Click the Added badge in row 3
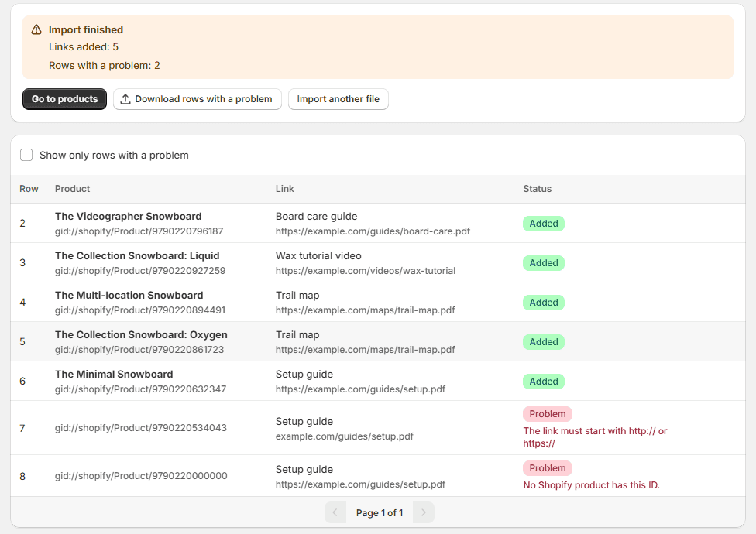 [x=544, y=263]
